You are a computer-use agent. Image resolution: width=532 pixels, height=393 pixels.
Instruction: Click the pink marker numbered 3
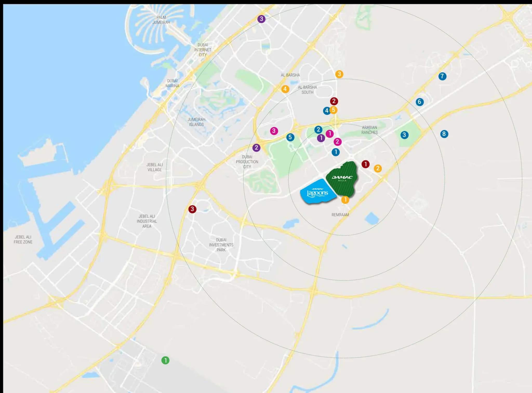(x=274, y=131)
